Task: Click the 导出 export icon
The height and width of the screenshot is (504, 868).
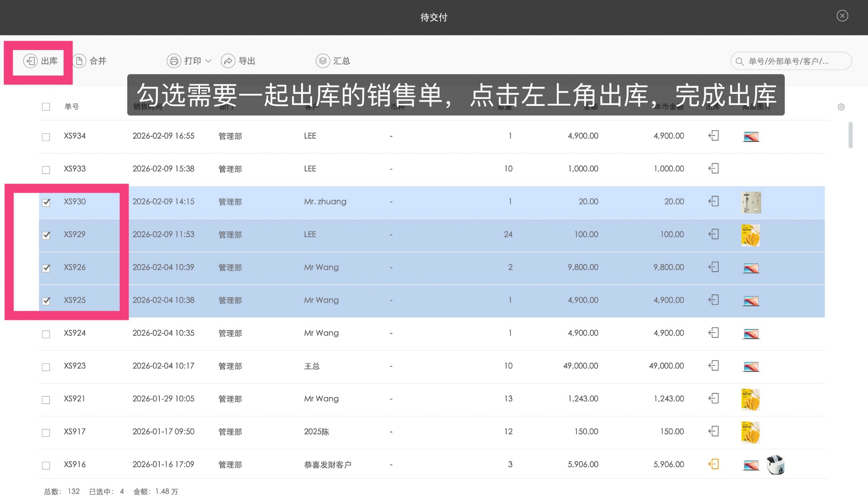Action: click(x=228, y=61)
